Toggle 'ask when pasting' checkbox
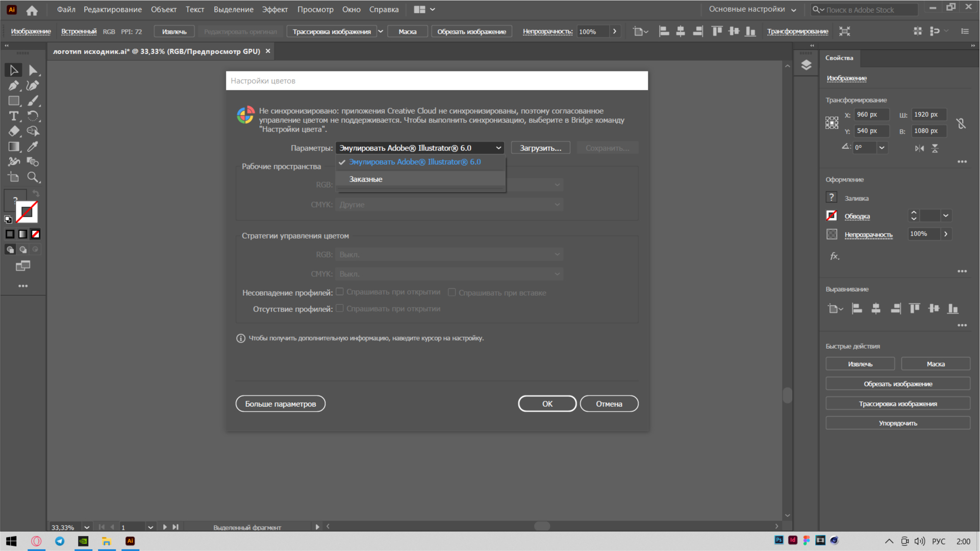This screenshot has height=551, width=980. [x=451, y=292]
